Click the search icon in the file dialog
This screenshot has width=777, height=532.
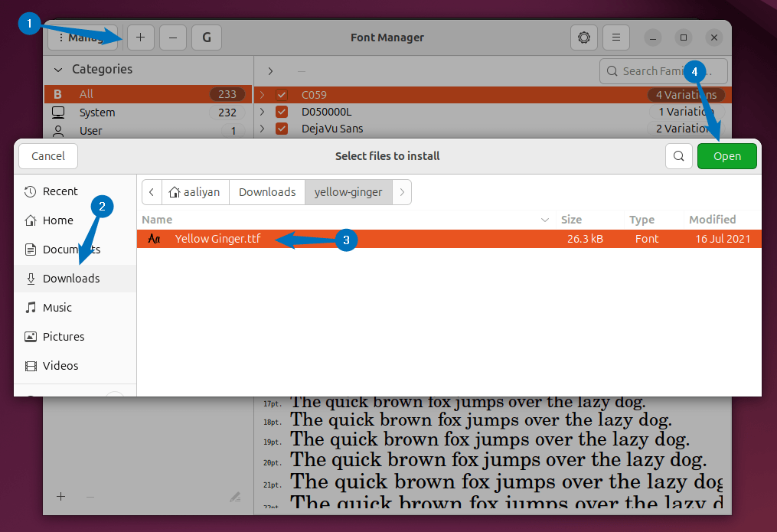pyautogui.click(x=678, y=155)
